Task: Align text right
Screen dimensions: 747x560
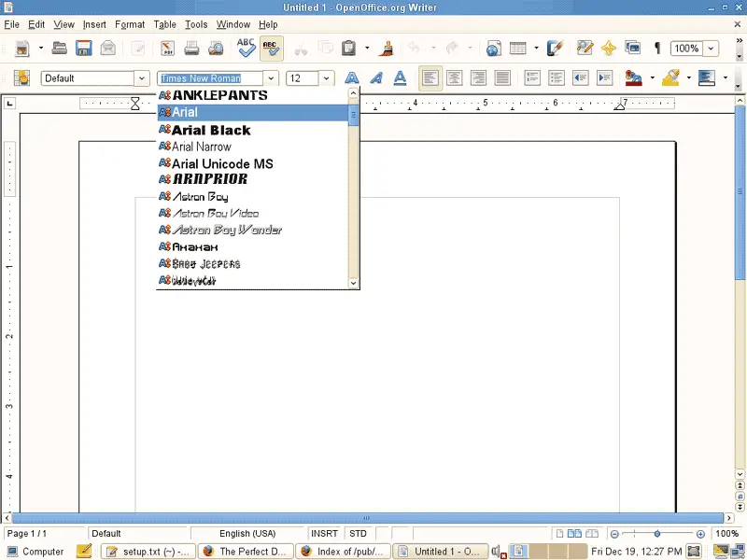Action: pyautogui.click(x=478, y=78)
